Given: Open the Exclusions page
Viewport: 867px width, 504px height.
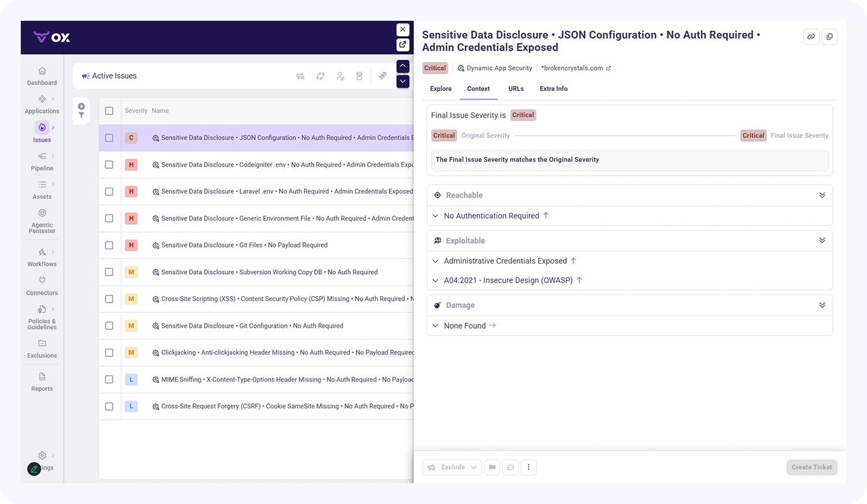Looking at the screenshot, I should point(42,349).
